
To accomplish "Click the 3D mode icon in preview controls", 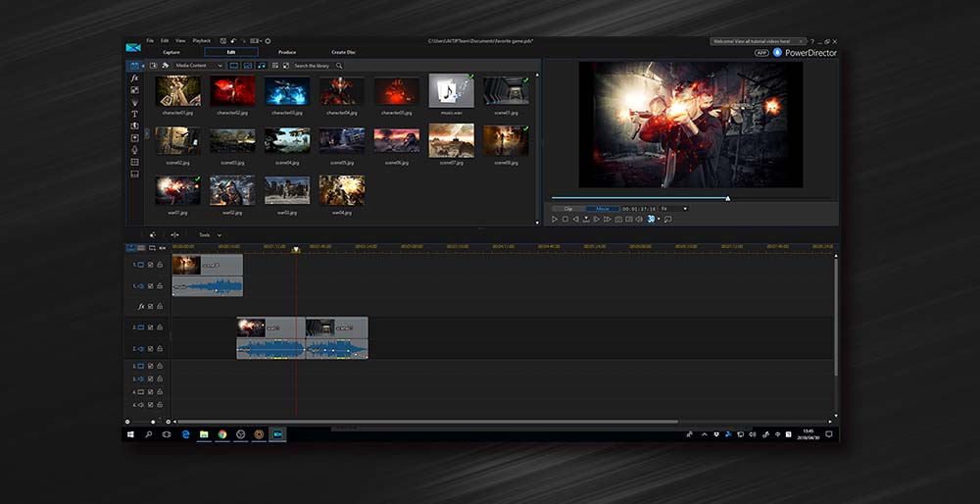I will (x=651, y=219).
